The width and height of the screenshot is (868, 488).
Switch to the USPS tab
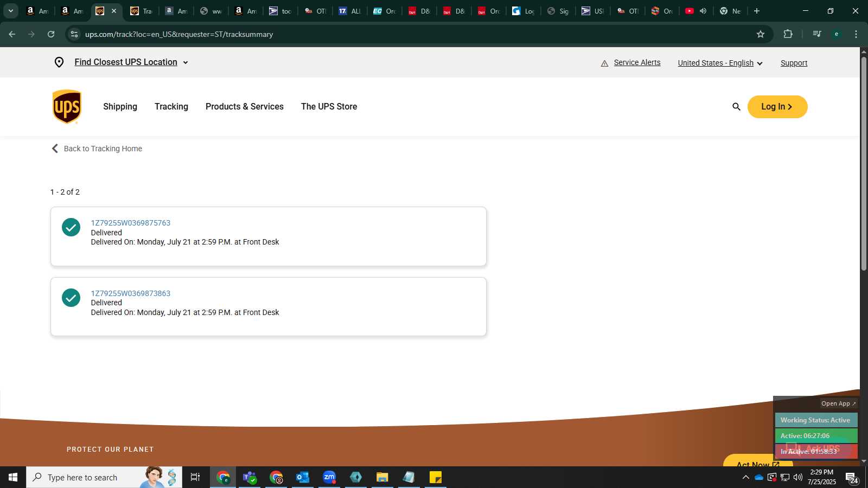point(592,11)
